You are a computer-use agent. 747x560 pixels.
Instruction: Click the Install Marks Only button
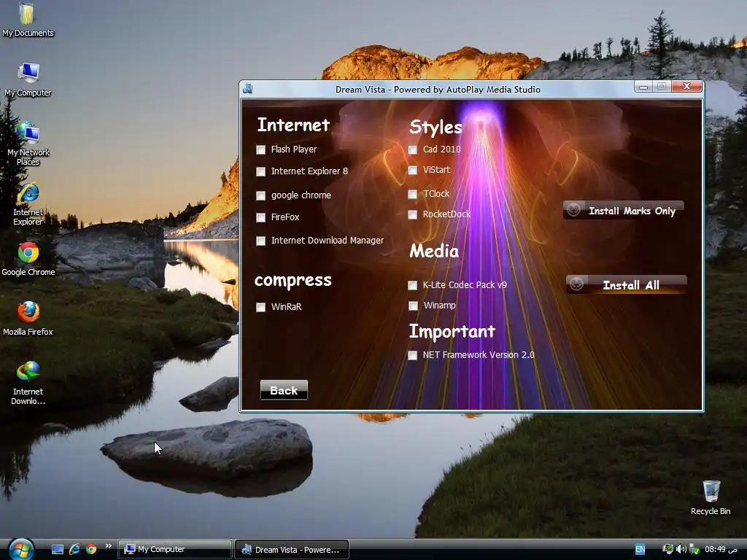point(624,210)
